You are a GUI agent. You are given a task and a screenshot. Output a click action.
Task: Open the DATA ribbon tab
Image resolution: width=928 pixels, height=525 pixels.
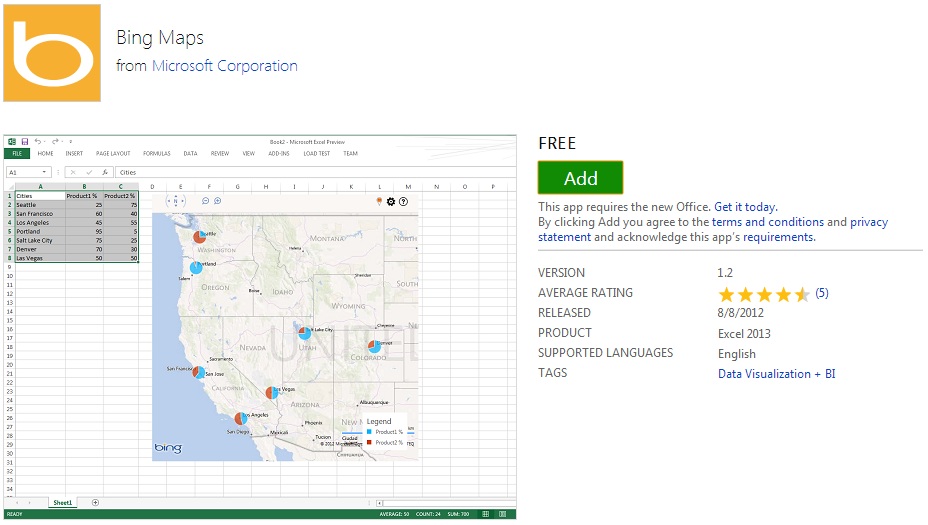coord(190,153)
